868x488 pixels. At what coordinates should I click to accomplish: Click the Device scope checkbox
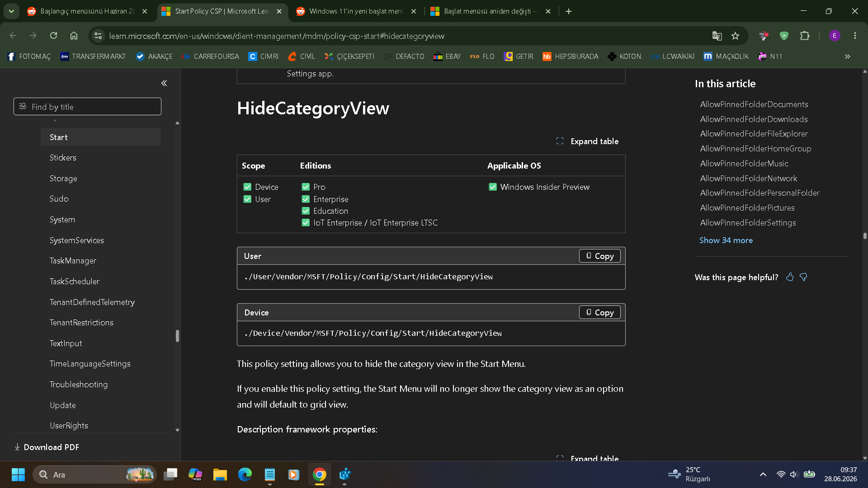(247, 187)
